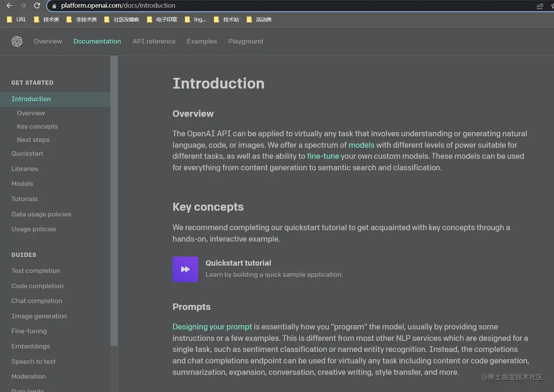Open the 社区&博客 bookmark folder
554x392 pixels.
point(121,19)
